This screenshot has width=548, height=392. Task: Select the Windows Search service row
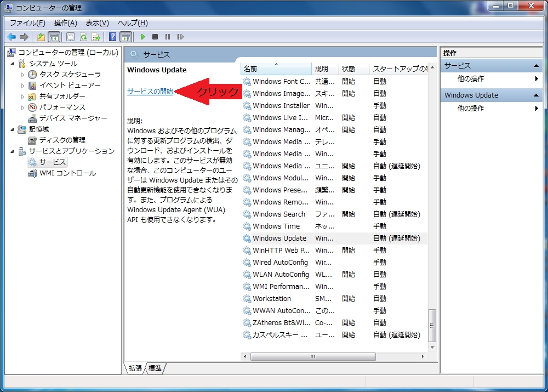click(x=334, y=214)
